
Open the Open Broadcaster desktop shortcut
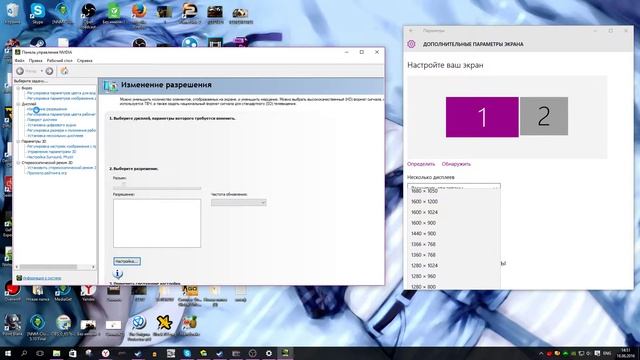[88, 15]
